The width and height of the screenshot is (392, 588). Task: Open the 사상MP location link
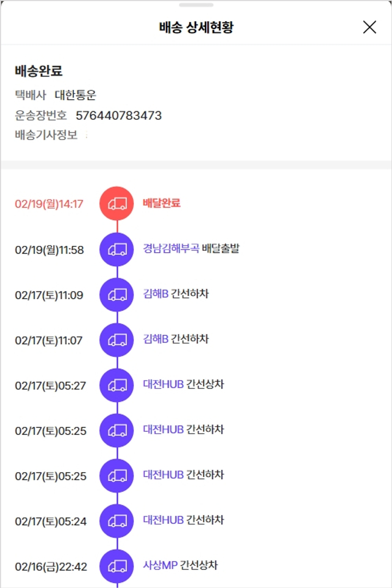pos(160,565)
